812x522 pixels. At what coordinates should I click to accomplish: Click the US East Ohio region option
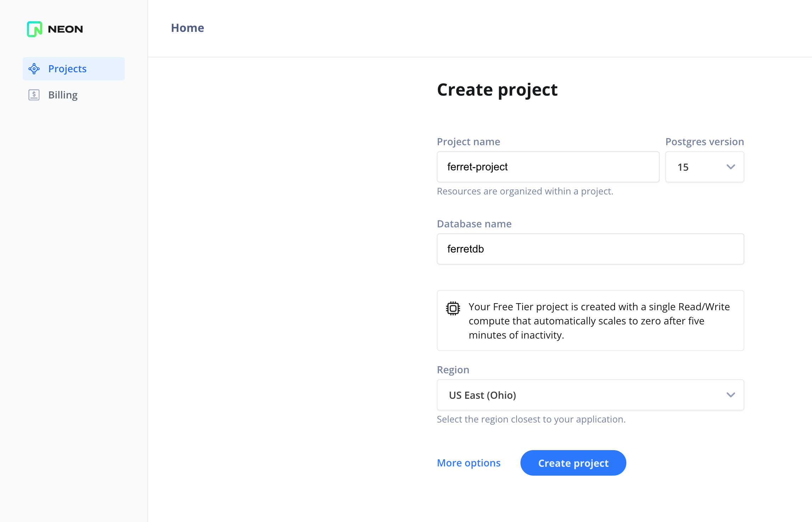click(590, 395)
